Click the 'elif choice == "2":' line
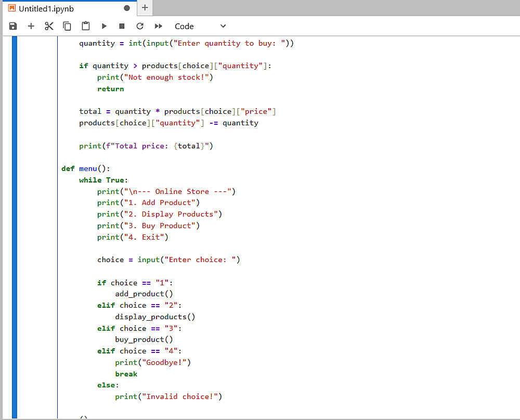 [x=139, y=306]
